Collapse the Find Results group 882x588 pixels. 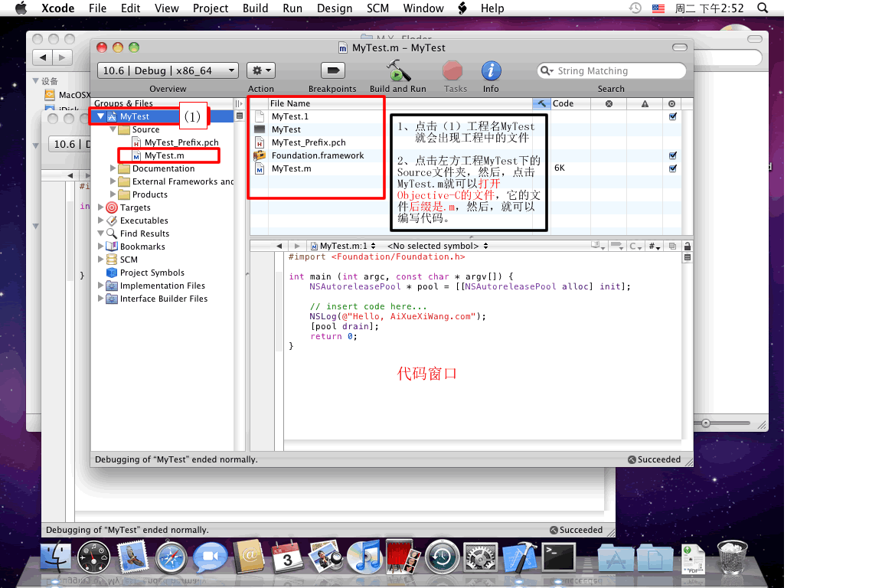[x=101, y=233]
